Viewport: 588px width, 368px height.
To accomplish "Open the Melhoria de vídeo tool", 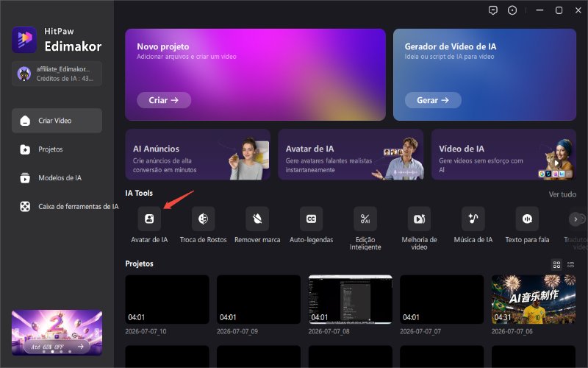I will pos(419,219).
